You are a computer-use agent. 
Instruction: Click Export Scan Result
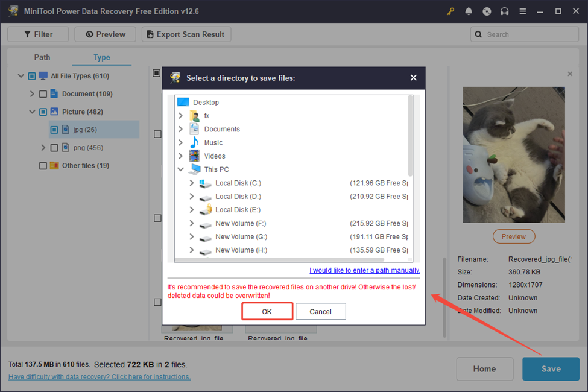click(x=186, y=34)
